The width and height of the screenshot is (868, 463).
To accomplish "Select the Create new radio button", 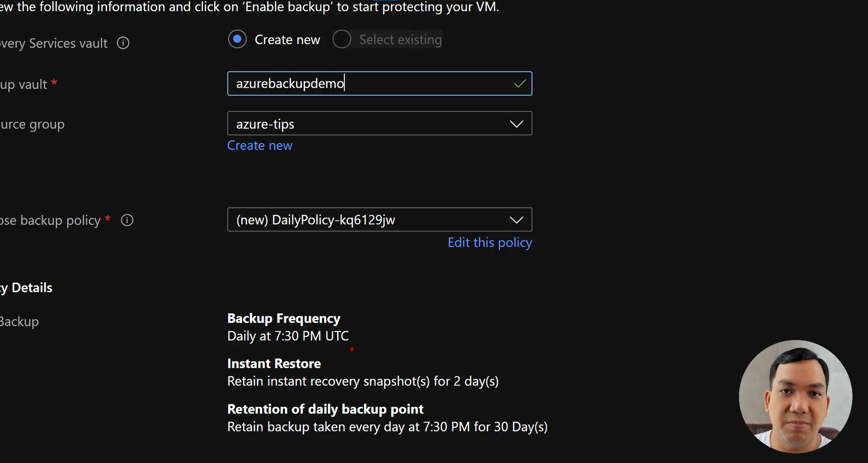I will tap(237, 39).
